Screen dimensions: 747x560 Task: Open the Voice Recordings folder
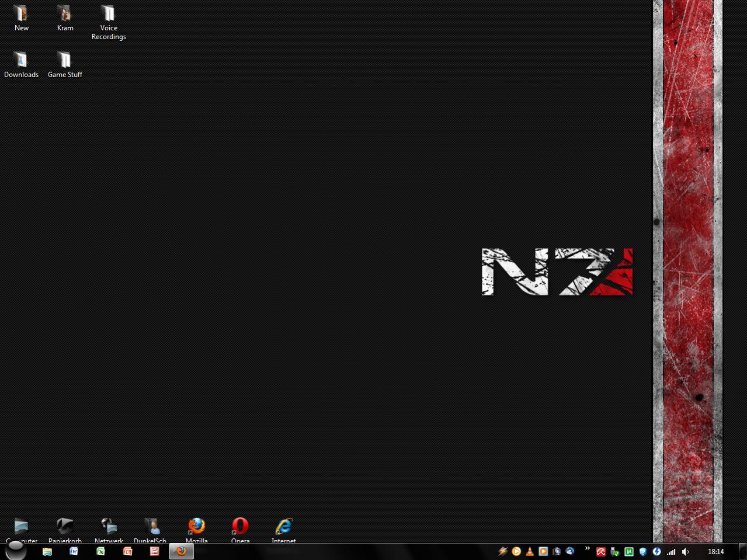point(109,22)
